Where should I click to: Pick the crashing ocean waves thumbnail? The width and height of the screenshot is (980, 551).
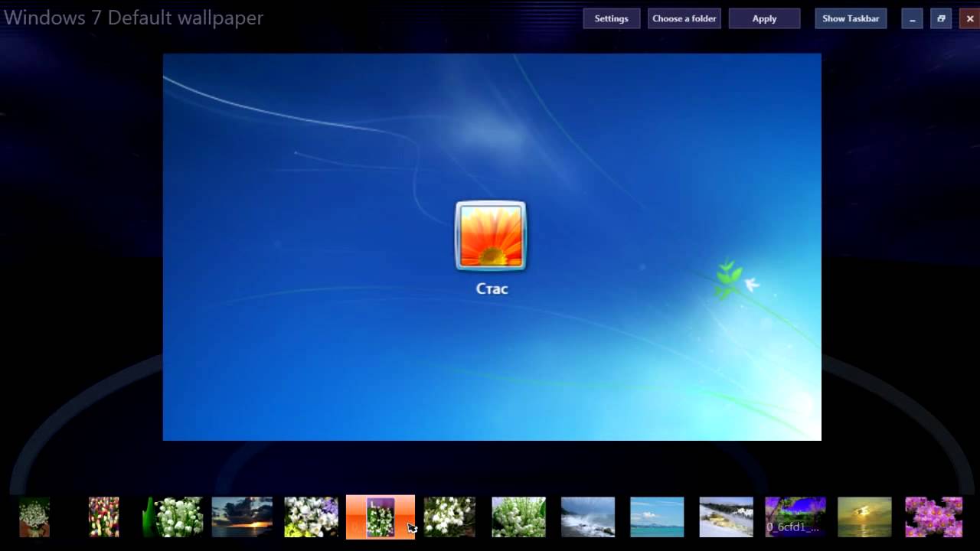coord(588,517)
